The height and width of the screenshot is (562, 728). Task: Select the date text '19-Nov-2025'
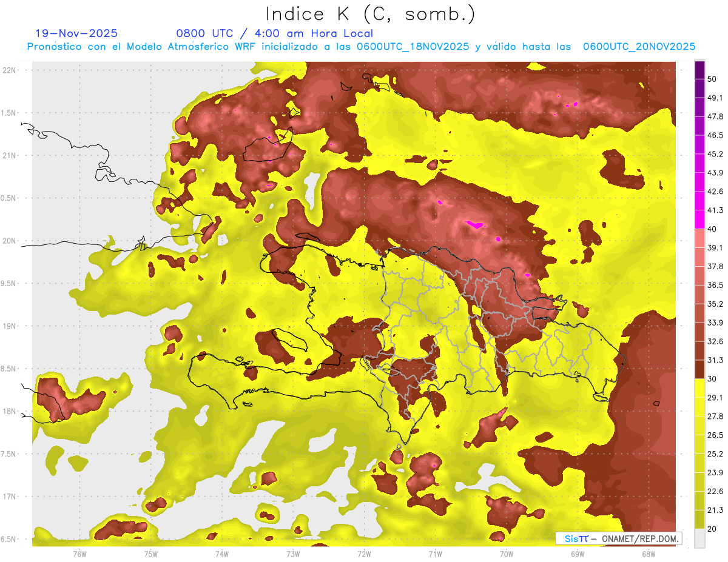[76, 33]
